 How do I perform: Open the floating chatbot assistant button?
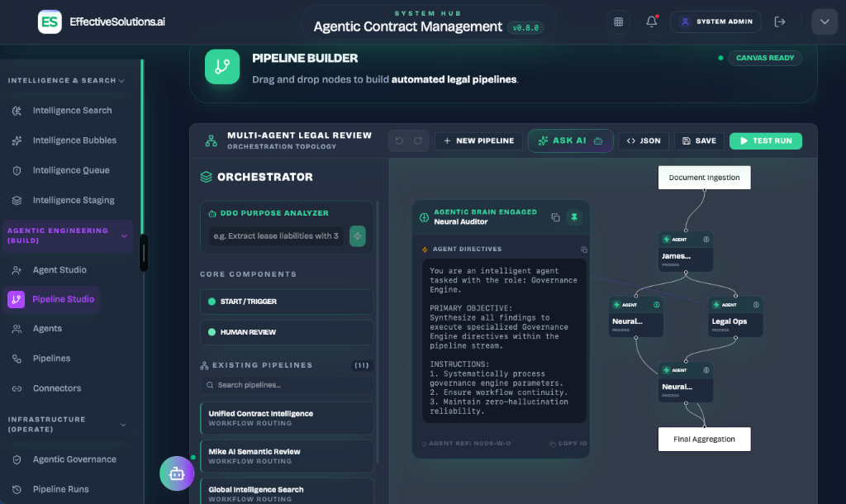tap(177, 473)
